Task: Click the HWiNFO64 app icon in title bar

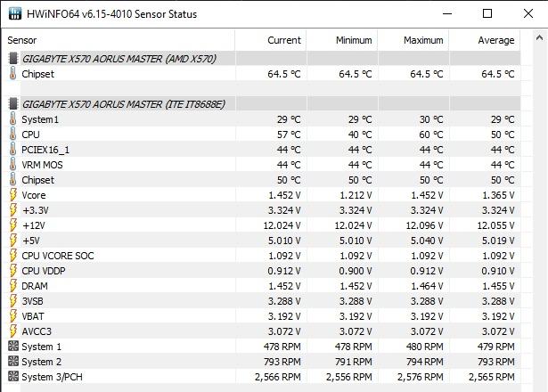Action: coord(15,13)
